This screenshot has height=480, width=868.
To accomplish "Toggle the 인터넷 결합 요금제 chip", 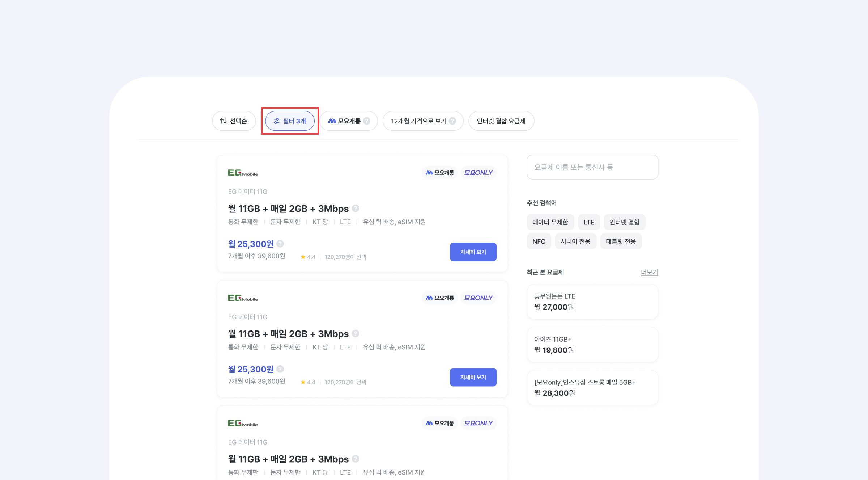I will (x=501, y=121).
